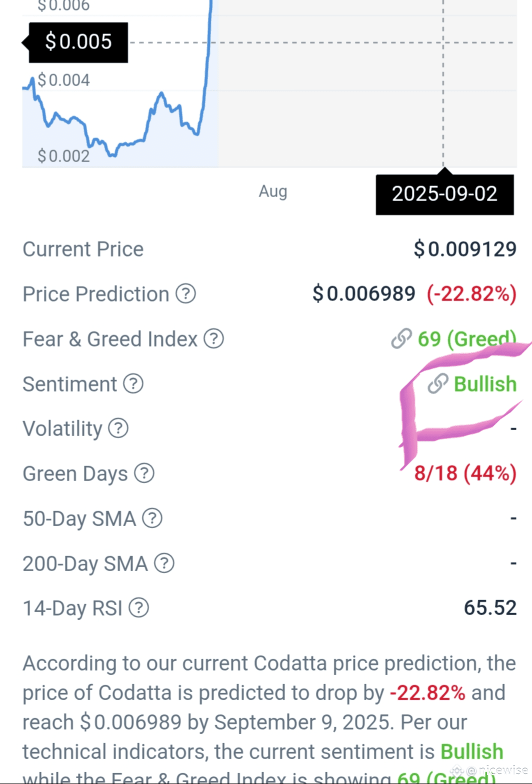Tap the Sentiment question mark icon

tap(133, 384)
